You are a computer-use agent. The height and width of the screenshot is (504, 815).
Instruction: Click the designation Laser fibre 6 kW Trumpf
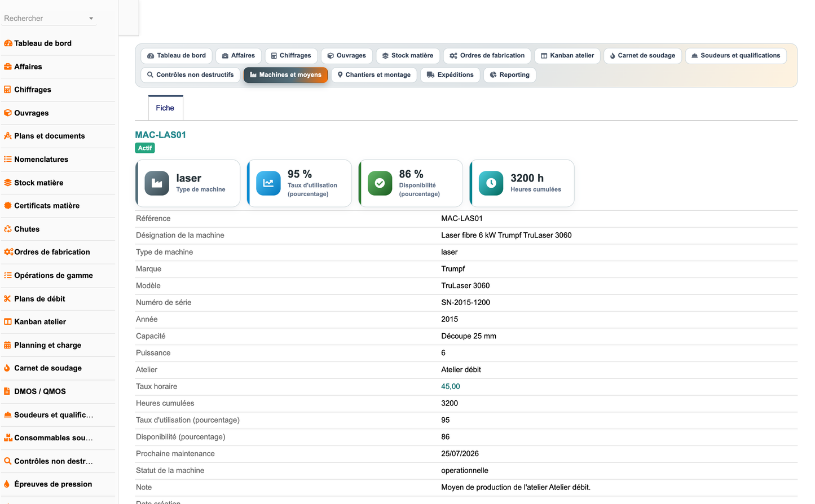[506, 236]
